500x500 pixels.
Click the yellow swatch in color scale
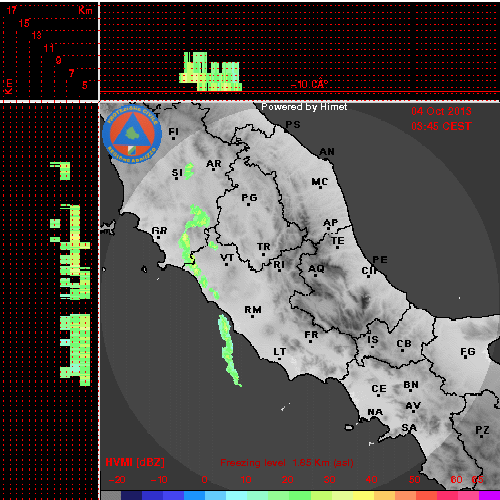click(363, 495)
